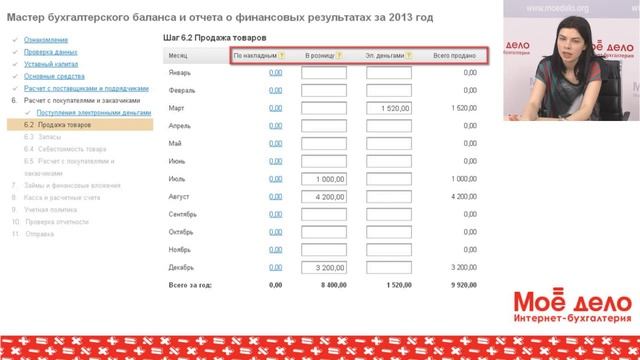Click help icon next to По накладным
640x360 pixels.
coord(282,56)
